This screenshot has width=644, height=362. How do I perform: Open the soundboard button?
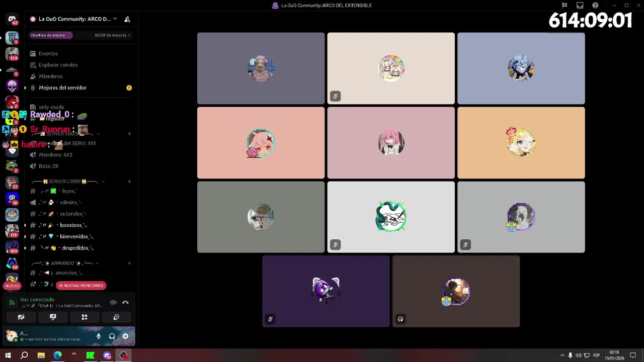point(116,317)
